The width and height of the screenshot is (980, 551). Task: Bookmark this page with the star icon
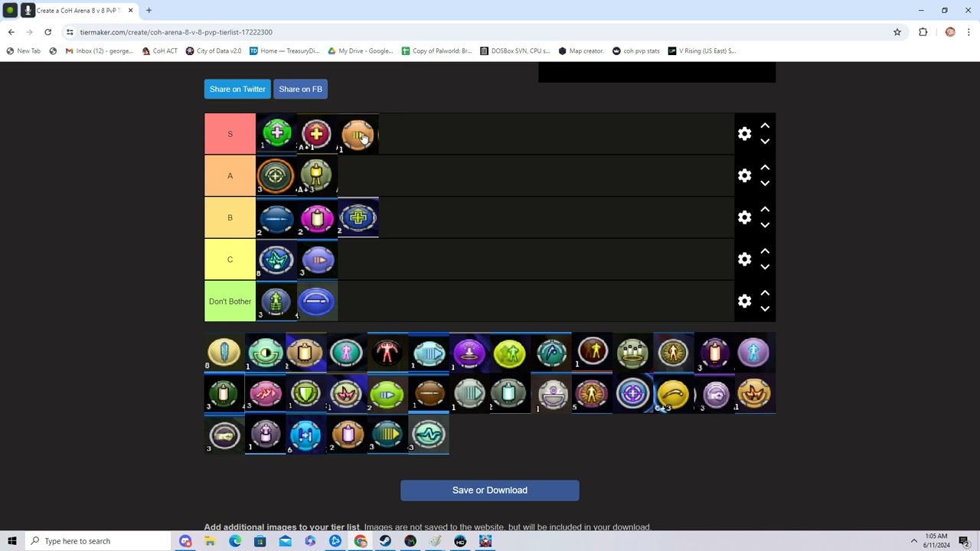tap(897, 32)
